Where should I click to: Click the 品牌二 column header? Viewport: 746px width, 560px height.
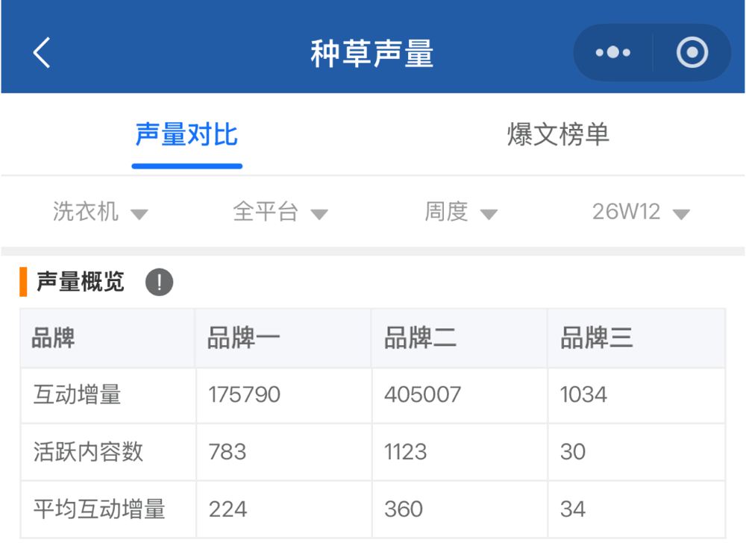coord(420,339)
